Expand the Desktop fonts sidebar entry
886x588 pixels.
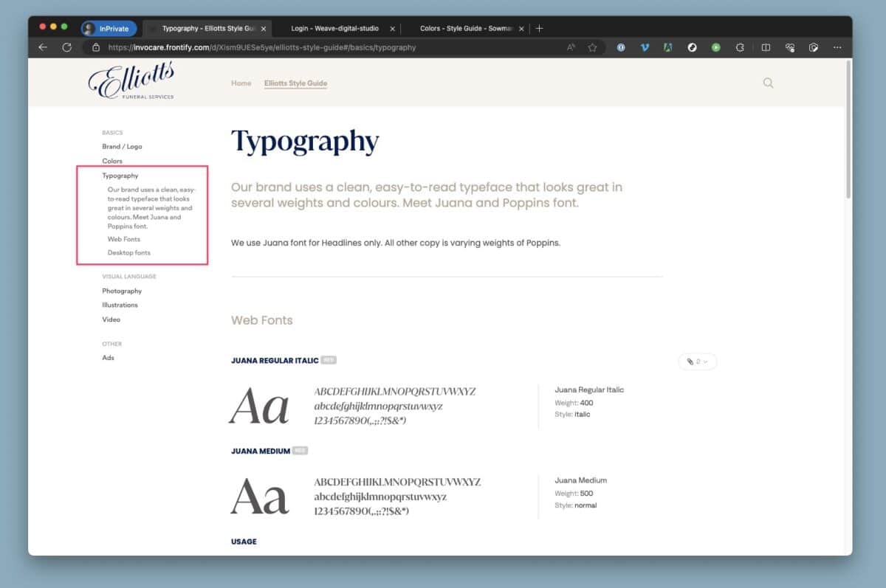(x=128, y=252)
